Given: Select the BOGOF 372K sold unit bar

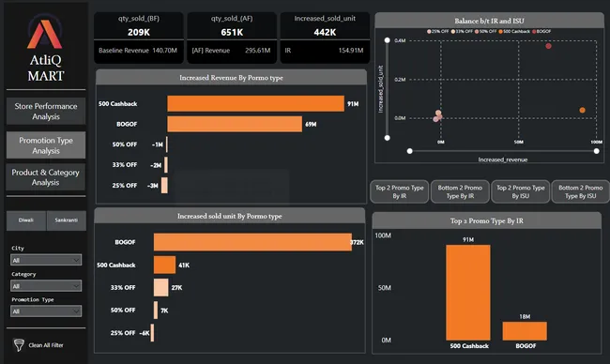Looking at the screenshot, I should point(252,242).
